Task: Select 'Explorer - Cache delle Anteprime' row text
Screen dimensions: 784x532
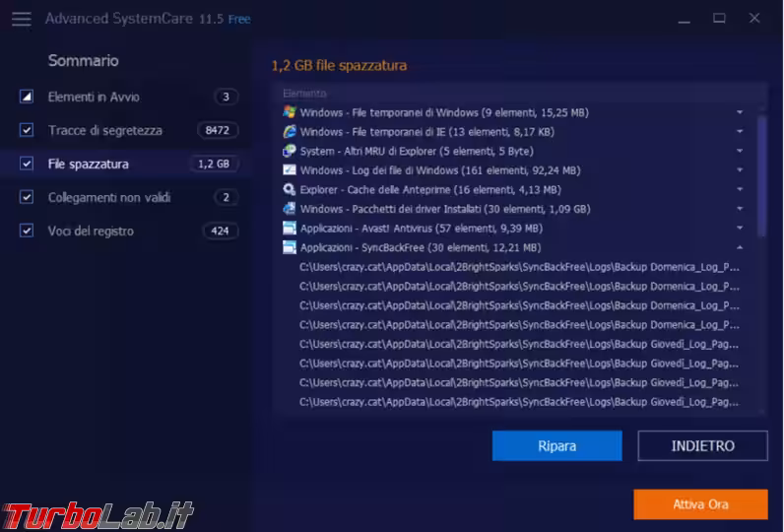Action: 430,190
